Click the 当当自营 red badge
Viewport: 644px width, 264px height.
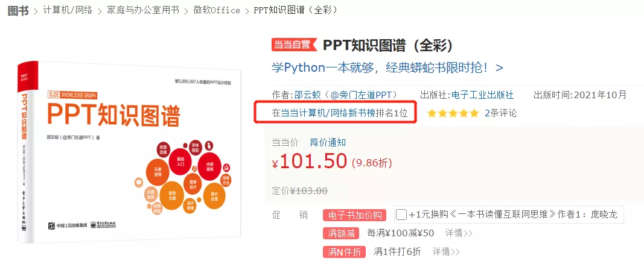294,45
